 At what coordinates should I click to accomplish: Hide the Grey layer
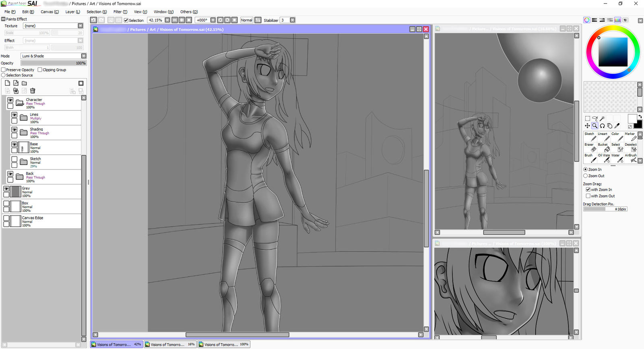(x=6, y=188)
